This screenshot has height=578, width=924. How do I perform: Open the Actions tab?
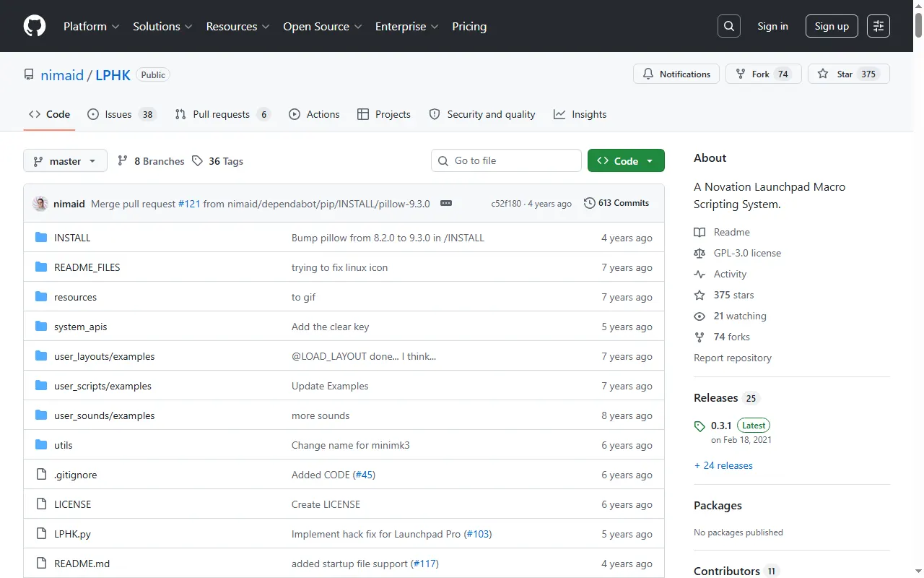tap(314, 114)
